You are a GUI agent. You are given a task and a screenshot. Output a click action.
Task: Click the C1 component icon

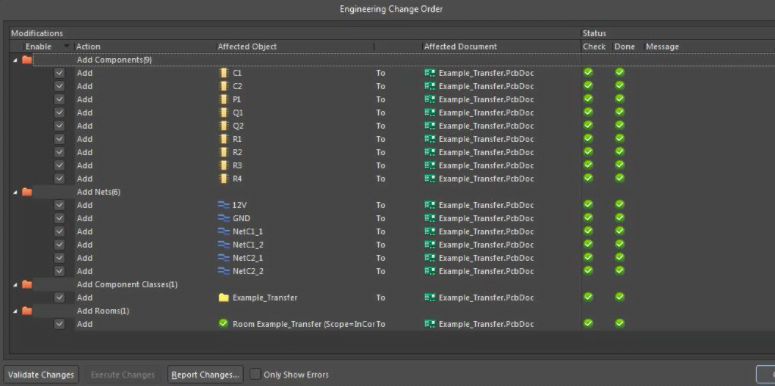[224, 73]
